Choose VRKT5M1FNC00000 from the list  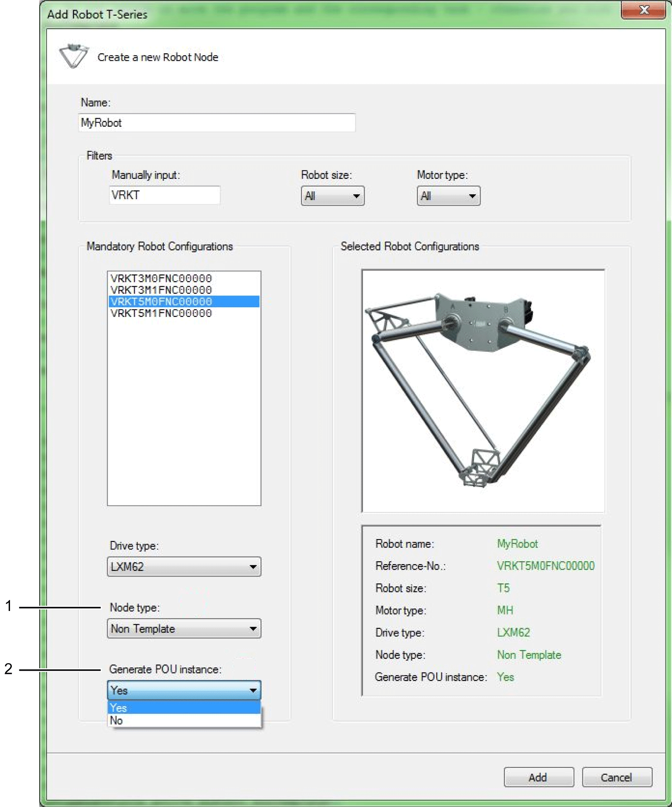point(161,313)
